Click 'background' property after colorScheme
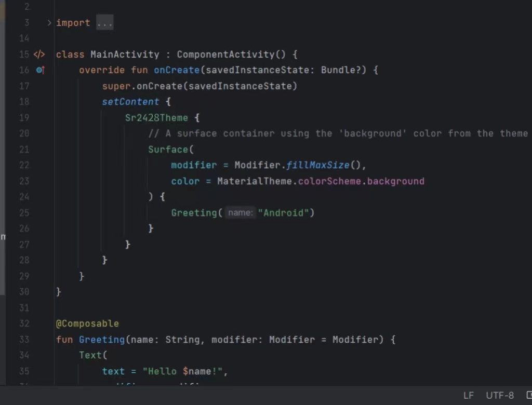The height and width of the screenshot is (405, 532). coord(395,181)
